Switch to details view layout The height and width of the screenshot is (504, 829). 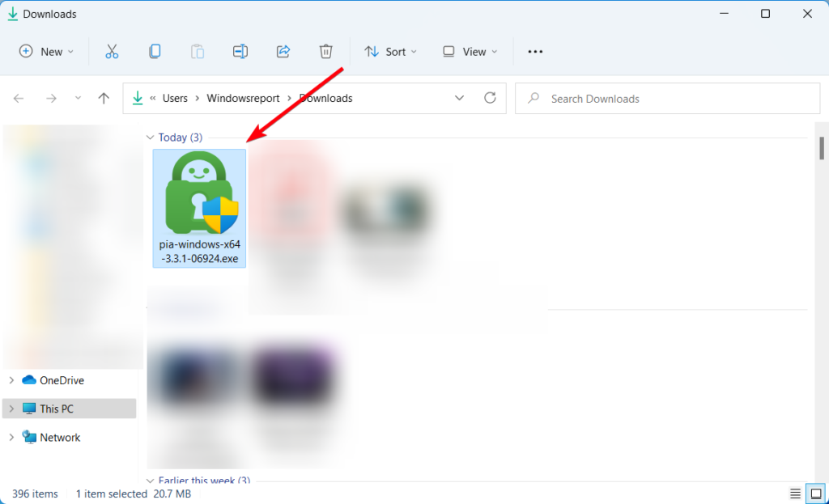(x=795, y=493)
